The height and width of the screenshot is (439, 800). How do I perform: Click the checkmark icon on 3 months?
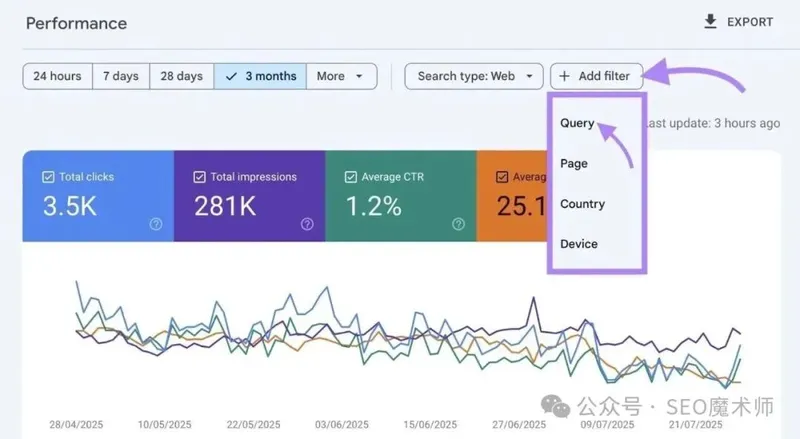click(232, 76)
